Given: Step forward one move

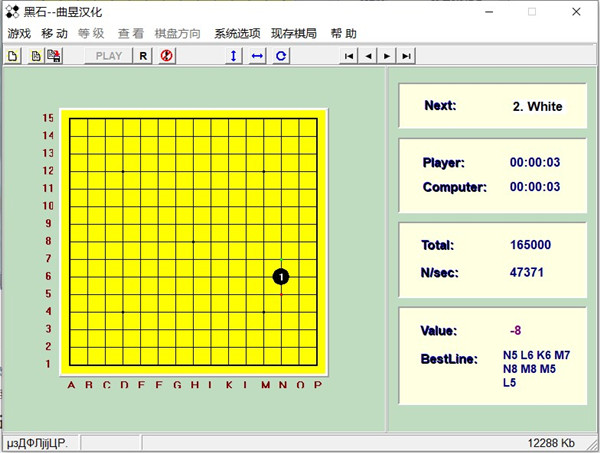Looking at the screenshot, I should tap(387, 56).
